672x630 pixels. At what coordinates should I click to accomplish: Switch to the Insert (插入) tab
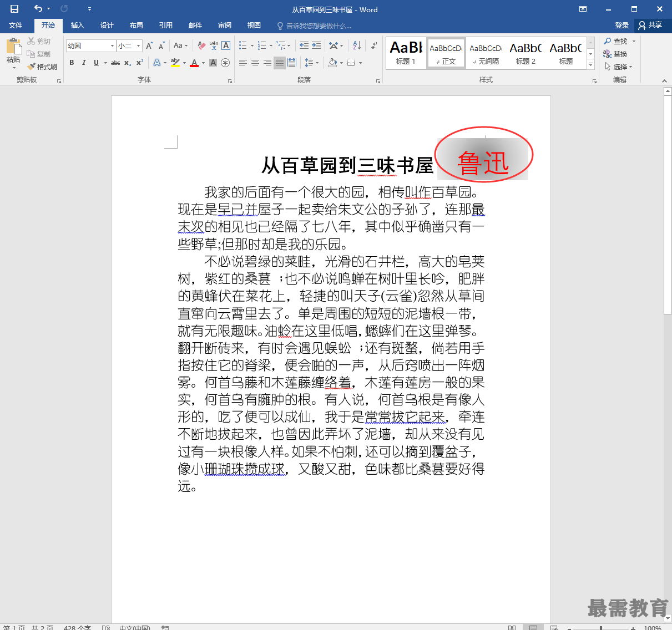click(77, 26)
